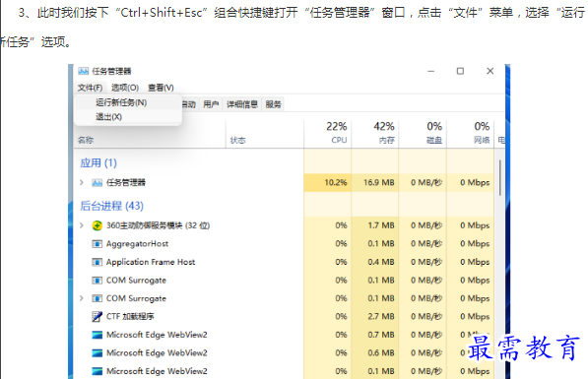Click the 360主动防御服务模块 icon
The height and width of the screenshot is (379, 588).
(x=98, y=225)
